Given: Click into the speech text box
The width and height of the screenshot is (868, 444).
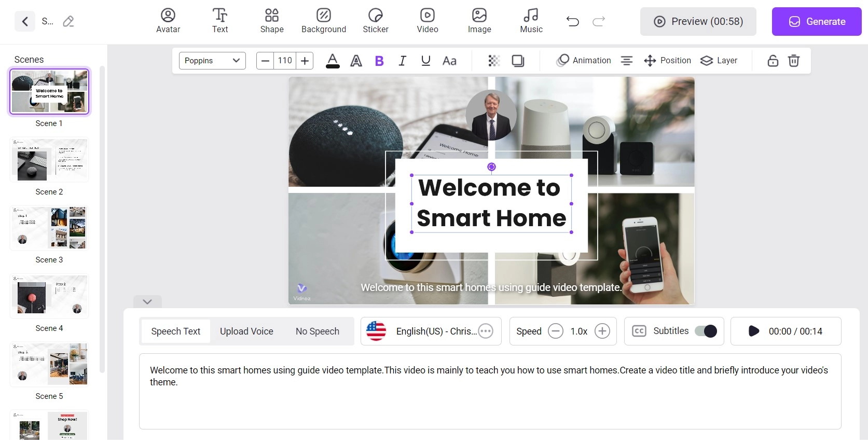Looking at the screenshot, I should tap(490, 392).
